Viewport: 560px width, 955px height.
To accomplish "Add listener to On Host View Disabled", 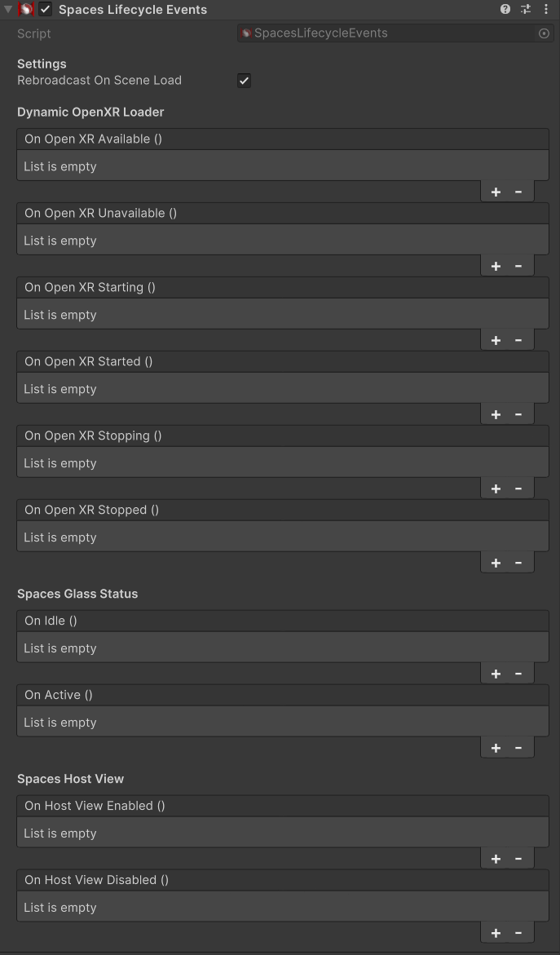I will (496, 933).
